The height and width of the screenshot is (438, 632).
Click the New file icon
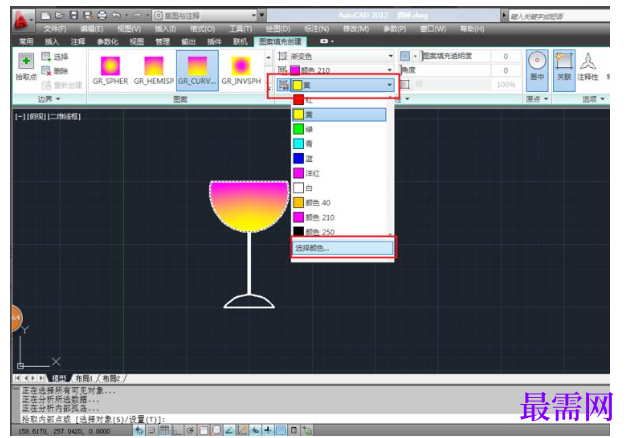(46, 15)
